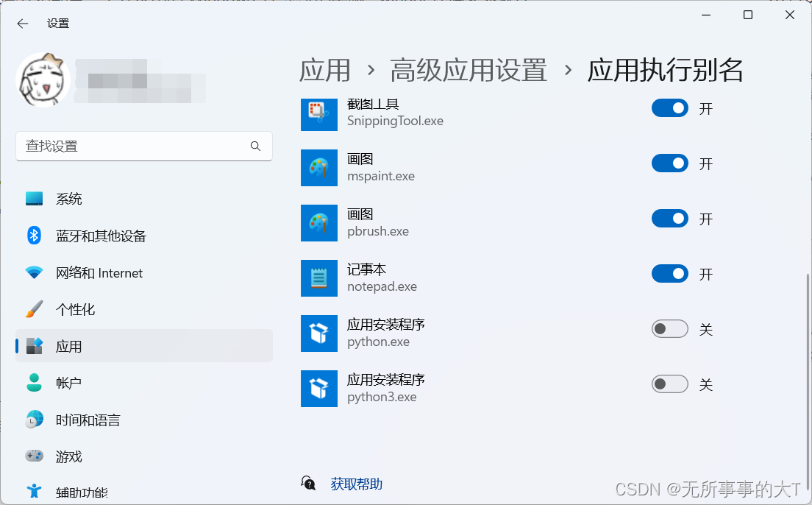
Task: Click the 画图 mspaint.exe icon
Action: click(x=318, y=168)
